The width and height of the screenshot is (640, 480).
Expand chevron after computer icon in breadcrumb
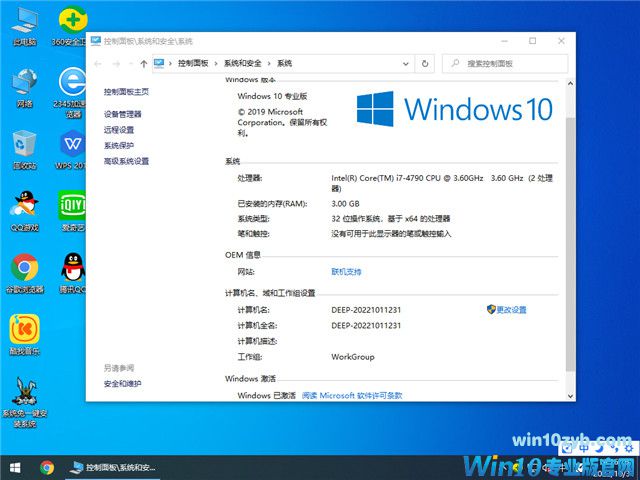tap(171, 63)
